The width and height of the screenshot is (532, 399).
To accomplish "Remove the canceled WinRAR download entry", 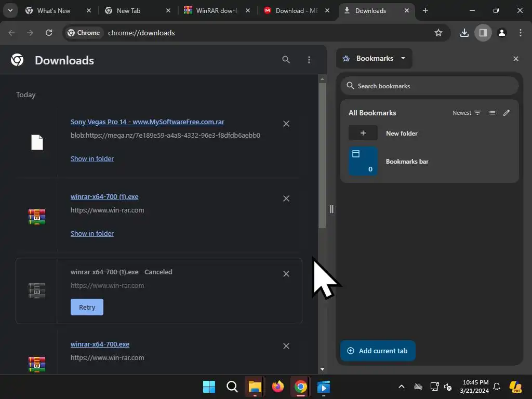I will (x=286, y=274).
